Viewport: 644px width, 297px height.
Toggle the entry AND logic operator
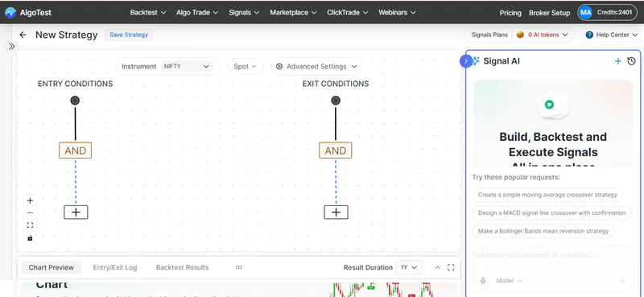click(75, 151)
